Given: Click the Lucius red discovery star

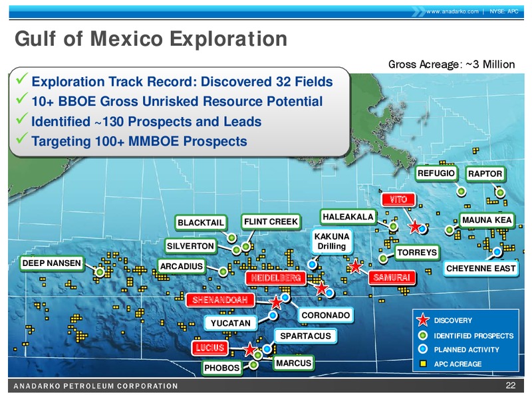Looking at the screenshot, I should click(250, 349).
